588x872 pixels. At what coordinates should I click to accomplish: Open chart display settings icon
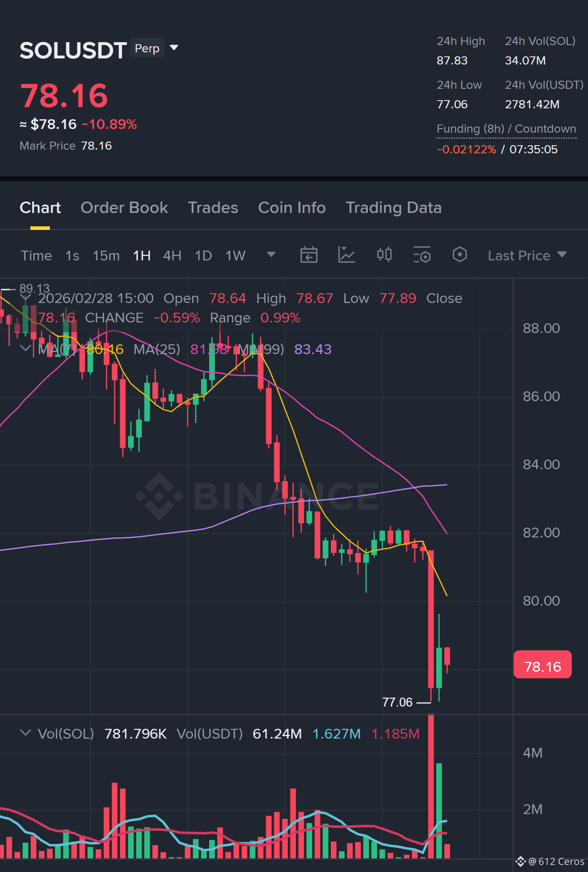[422, 255]
